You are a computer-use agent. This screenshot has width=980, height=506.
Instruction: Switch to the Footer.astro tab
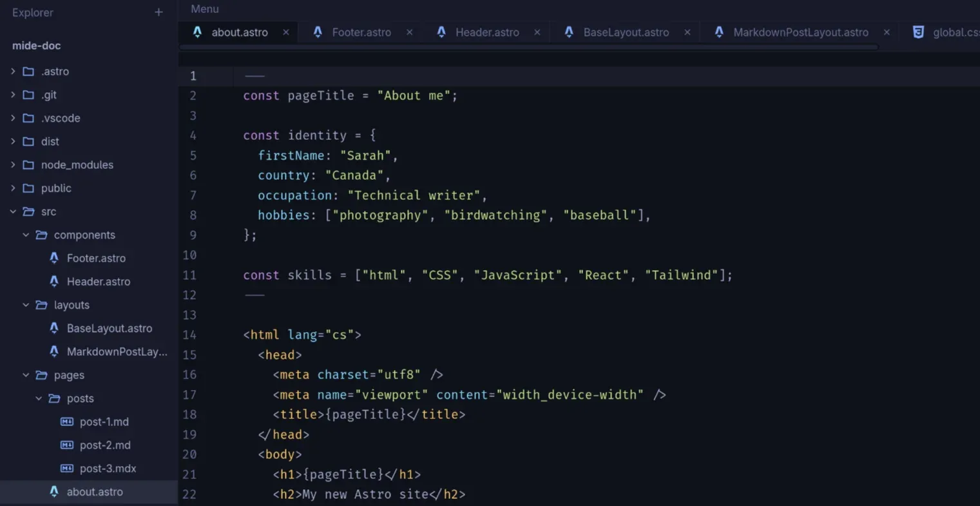click(x=361, y=32)
